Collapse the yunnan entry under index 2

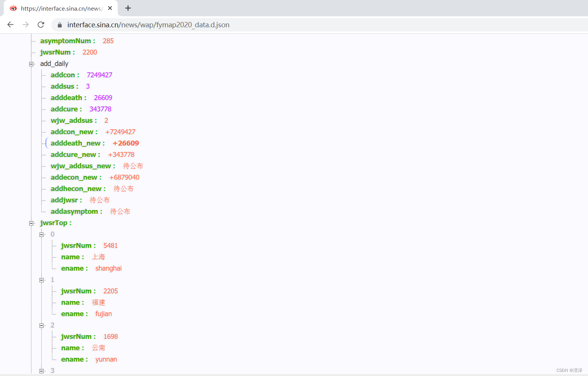coord(42,325)
